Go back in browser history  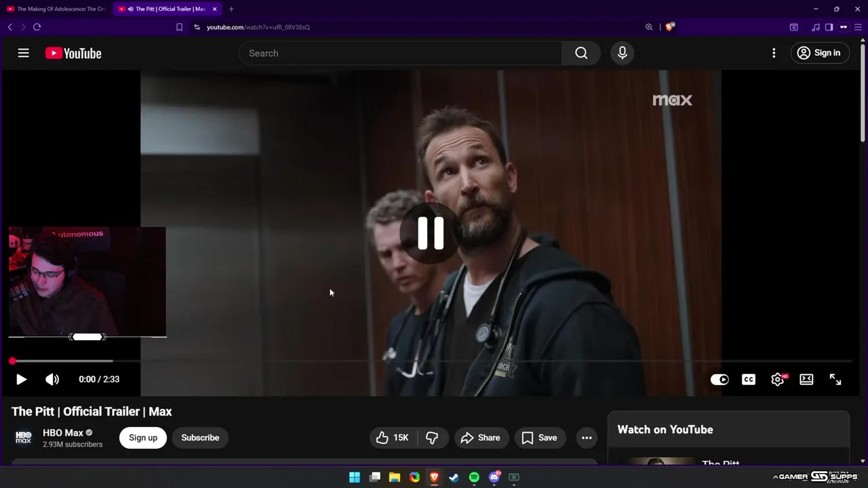click(9, 27)
